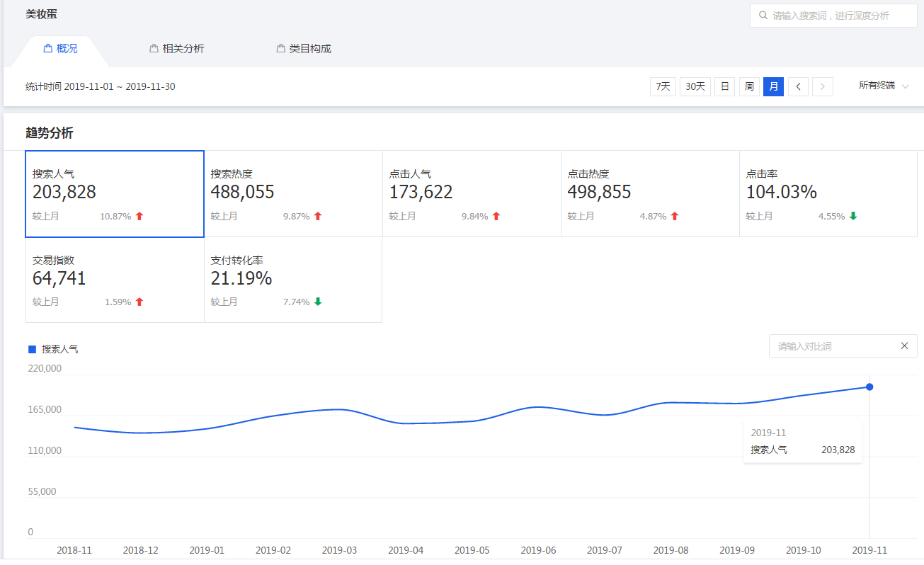
Task: Click the 2019-03 axis label
Action: point(339,549)
